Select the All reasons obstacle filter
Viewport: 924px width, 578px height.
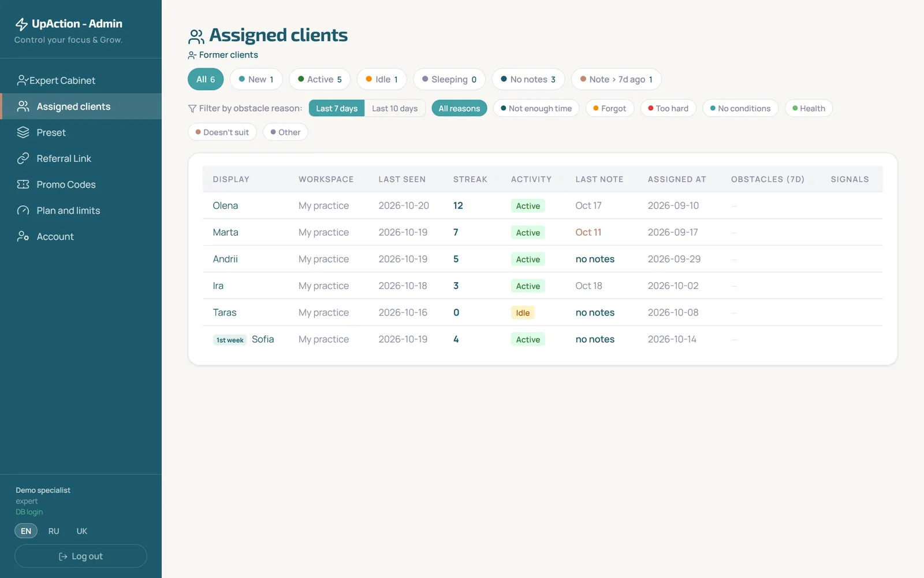pos(459,108)
